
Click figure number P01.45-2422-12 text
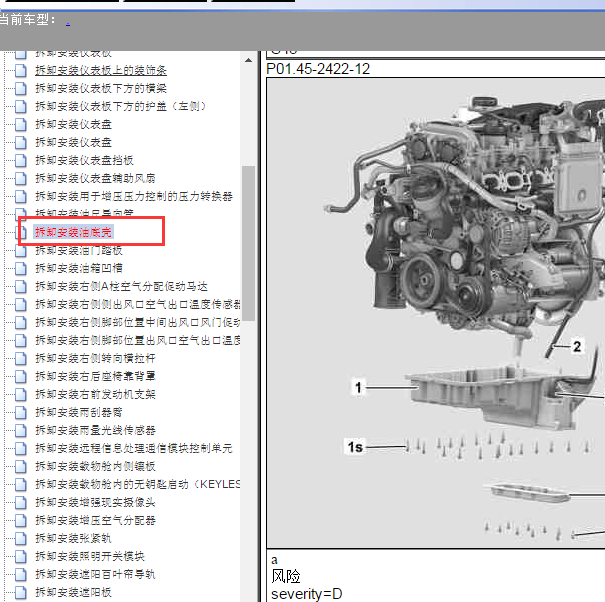(318, 69)
